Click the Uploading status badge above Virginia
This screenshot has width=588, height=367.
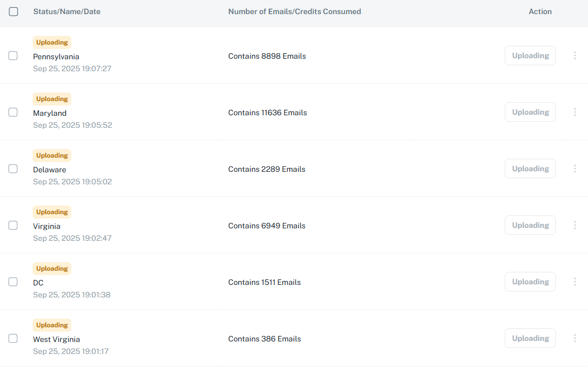[52, 212]
